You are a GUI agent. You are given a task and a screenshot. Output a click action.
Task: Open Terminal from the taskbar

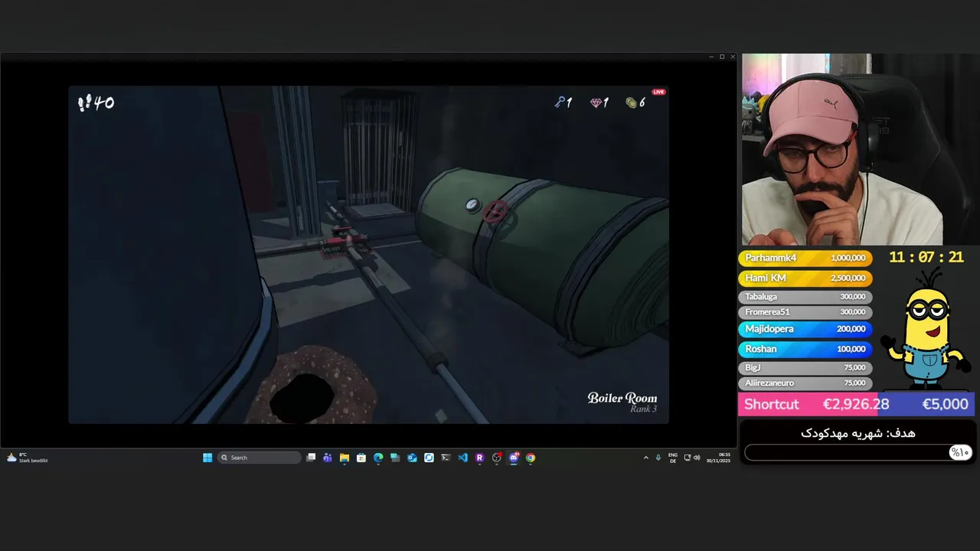tap(446, 458)
